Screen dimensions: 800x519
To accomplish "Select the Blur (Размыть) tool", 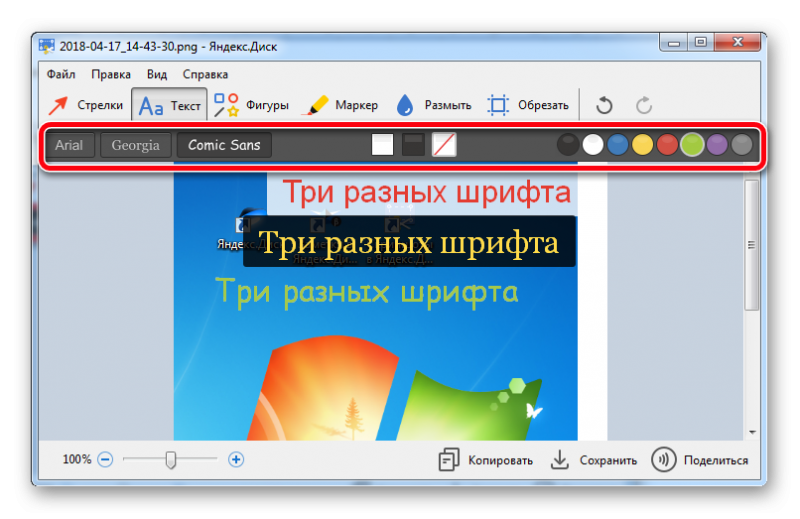I will pyautogui.click(x=433, y=105).
